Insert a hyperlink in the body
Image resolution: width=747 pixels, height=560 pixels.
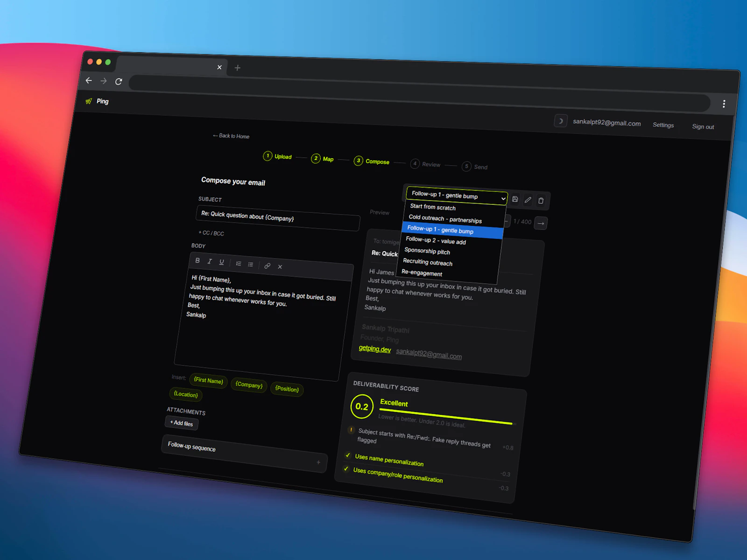pyautogui.click(x=268, y=266)
